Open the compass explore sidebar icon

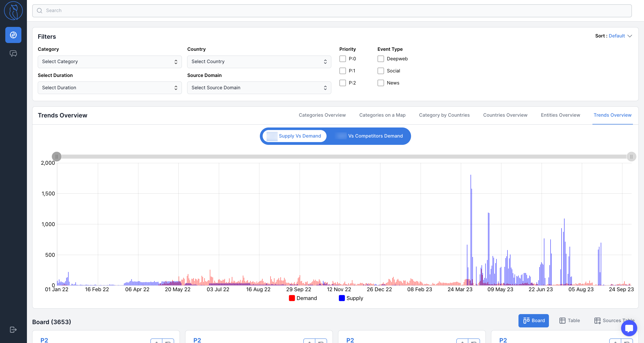click(x=13, y=35)
